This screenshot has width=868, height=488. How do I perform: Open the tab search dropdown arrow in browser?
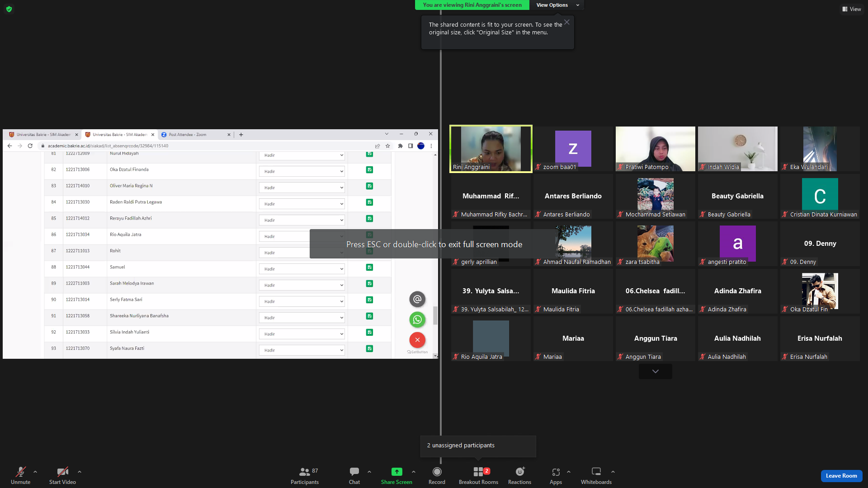pyautogui.click(x=387, y=134)
